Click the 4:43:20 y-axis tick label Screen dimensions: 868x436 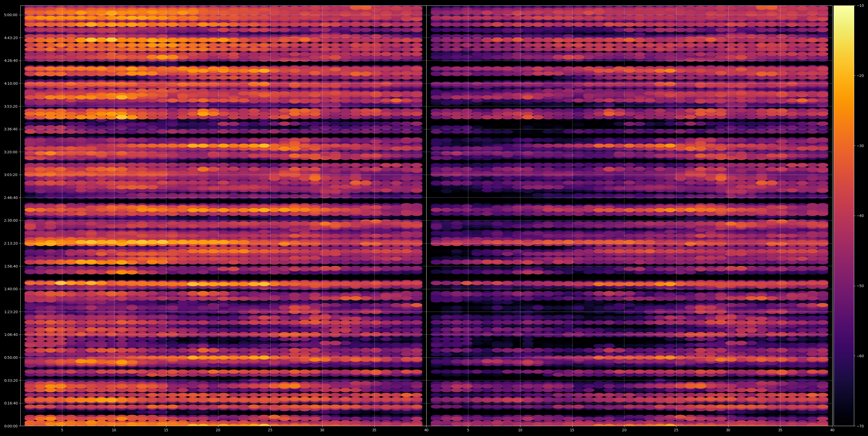pos(10,38)
